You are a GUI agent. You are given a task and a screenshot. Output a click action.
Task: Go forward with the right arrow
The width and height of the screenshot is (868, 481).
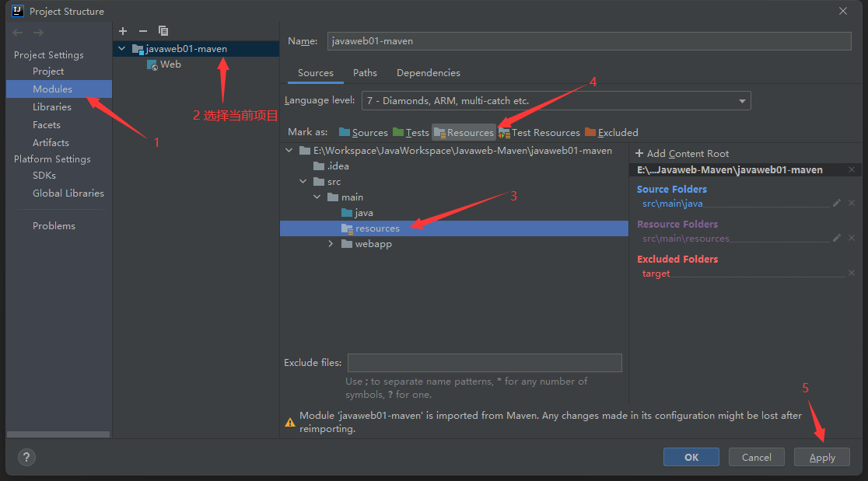(x=38, y=33)
